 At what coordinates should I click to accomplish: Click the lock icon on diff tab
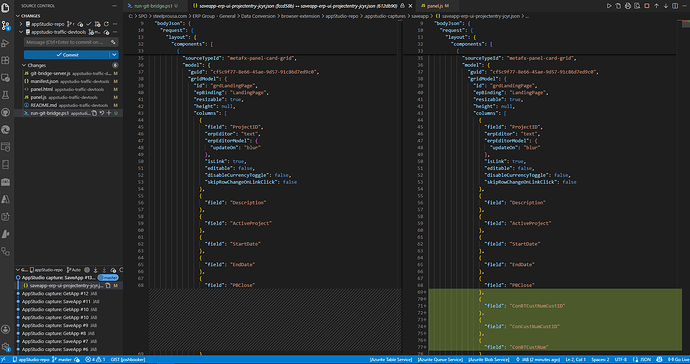(x=402, y=6)
